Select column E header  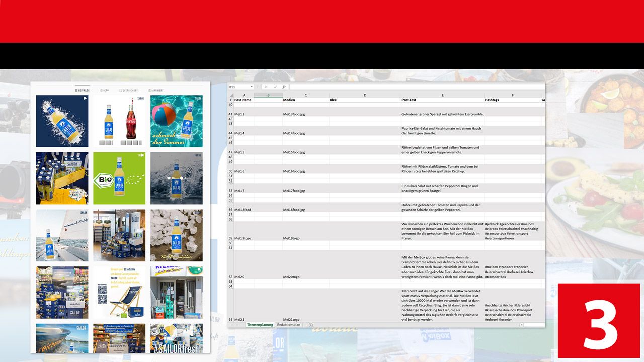point(442,95)
